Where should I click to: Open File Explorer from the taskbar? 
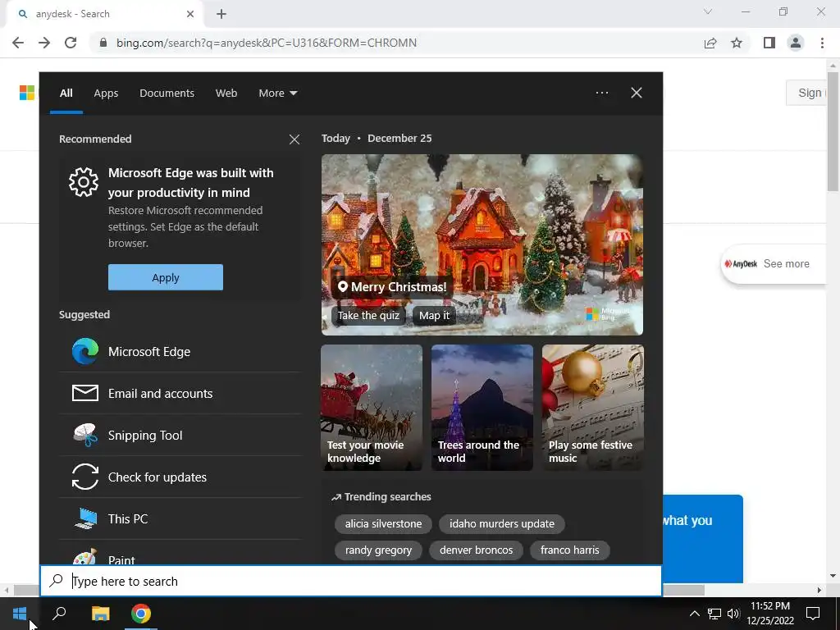click(x=100, y=614)
